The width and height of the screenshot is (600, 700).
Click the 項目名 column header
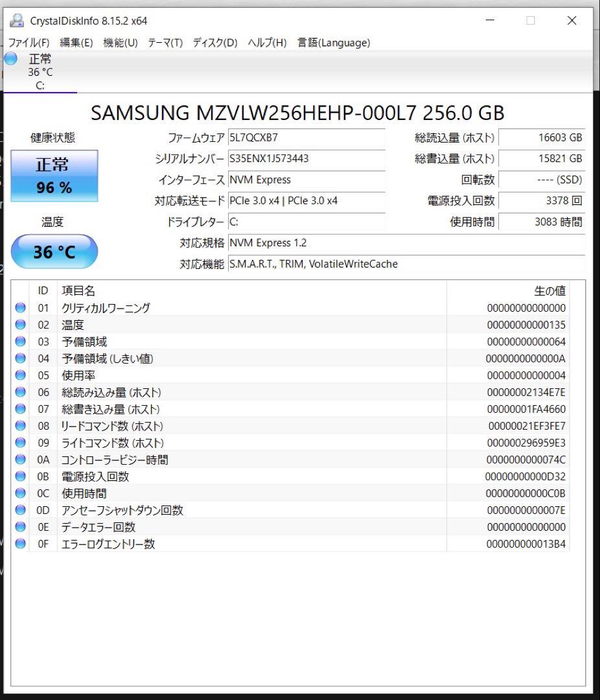[252, 290]
